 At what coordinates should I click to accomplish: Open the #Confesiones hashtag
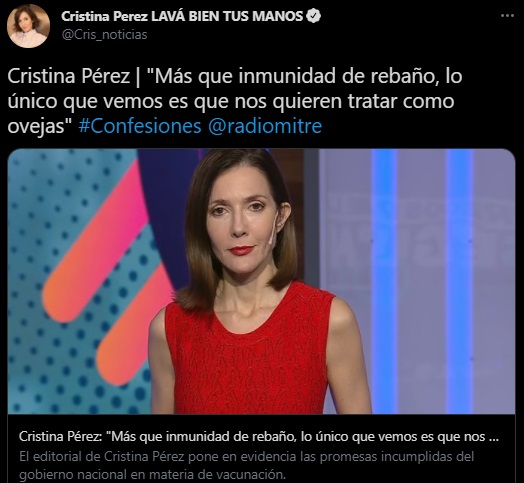(x=140, y=126)
